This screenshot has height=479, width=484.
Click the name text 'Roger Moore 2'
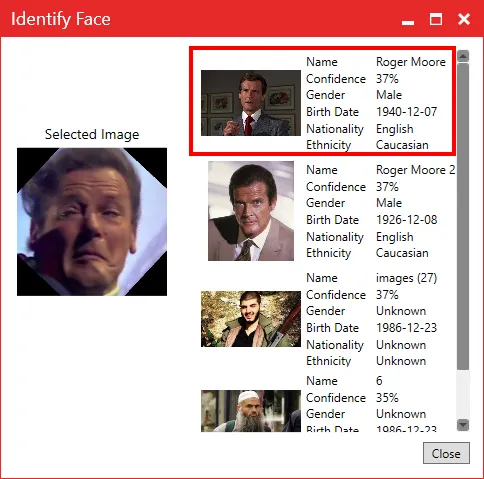[415, 170]
